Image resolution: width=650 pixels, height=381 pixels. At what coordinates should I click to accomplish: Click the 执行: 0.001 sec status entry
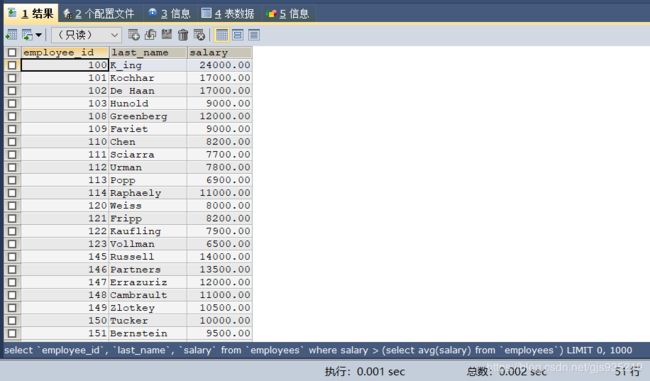(x=365, y=371)
